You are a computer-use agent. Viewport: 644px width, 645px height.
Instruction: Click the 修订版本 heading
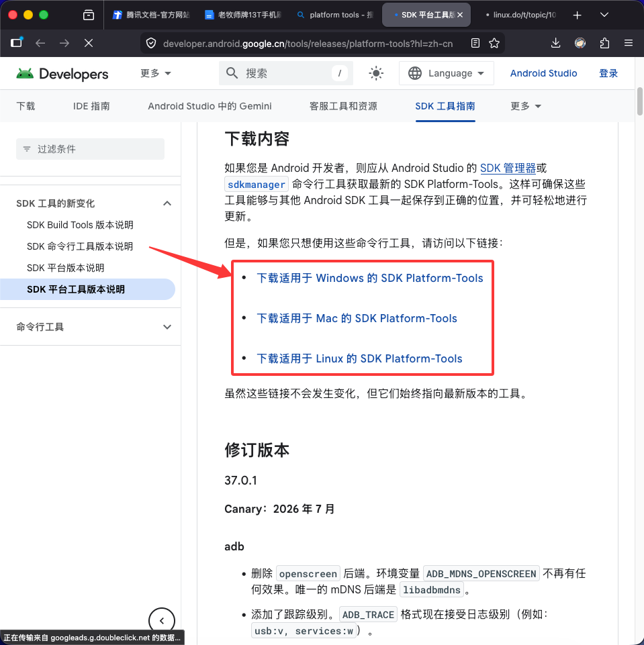pos(257,450)
